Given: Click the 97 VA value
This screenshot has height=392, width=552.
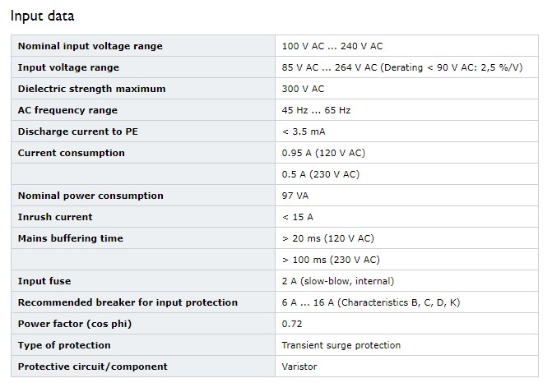Looking at the screenshot, I should [295, 196].
